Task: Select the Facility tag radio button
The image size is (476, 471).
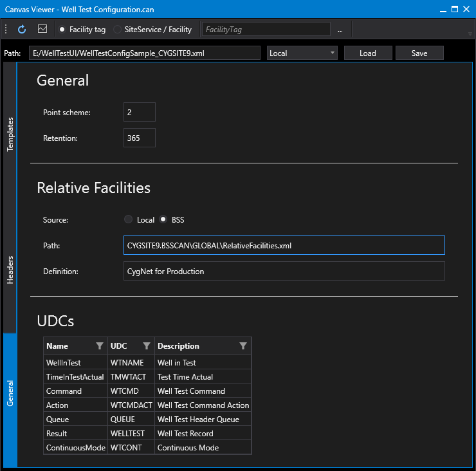Action: pyautogui.click(x=62, y=30)
